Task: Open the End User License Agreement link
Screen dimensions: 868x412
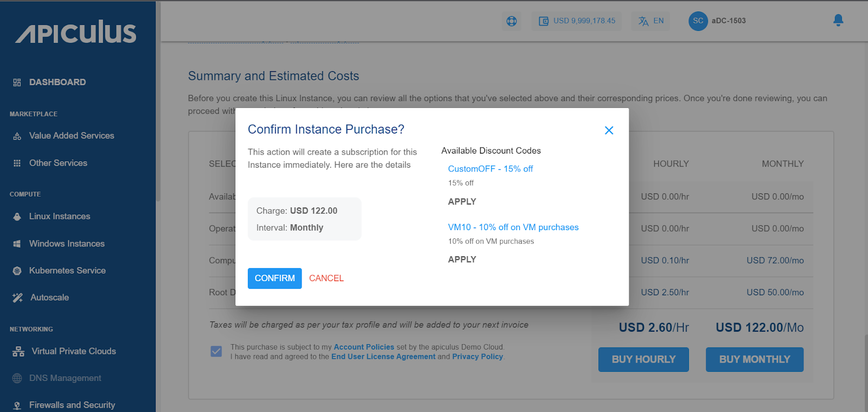Action: [x=383, y=357]
